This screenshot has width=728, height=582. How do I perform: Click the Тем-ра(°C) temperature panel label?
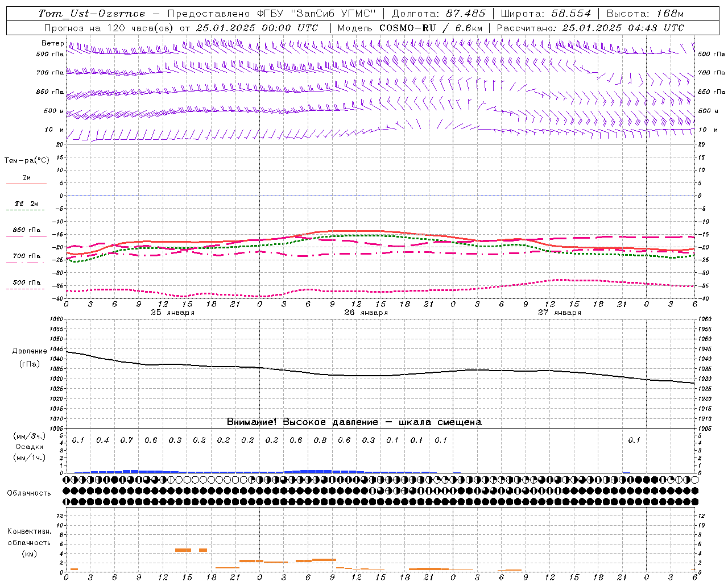(x=27, y=161)
